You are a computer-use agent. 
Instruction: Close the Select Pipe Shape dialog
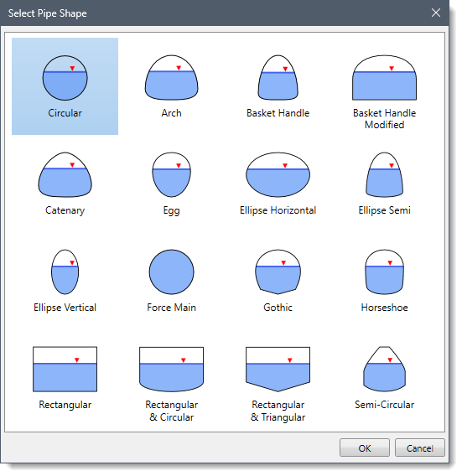(436, 13)
